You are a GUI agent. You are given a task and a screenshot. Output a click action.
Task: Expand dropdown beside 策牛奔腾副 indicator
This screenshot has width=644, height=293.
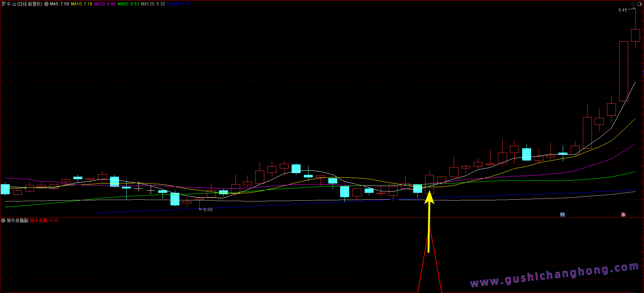(x=3, y=220)
